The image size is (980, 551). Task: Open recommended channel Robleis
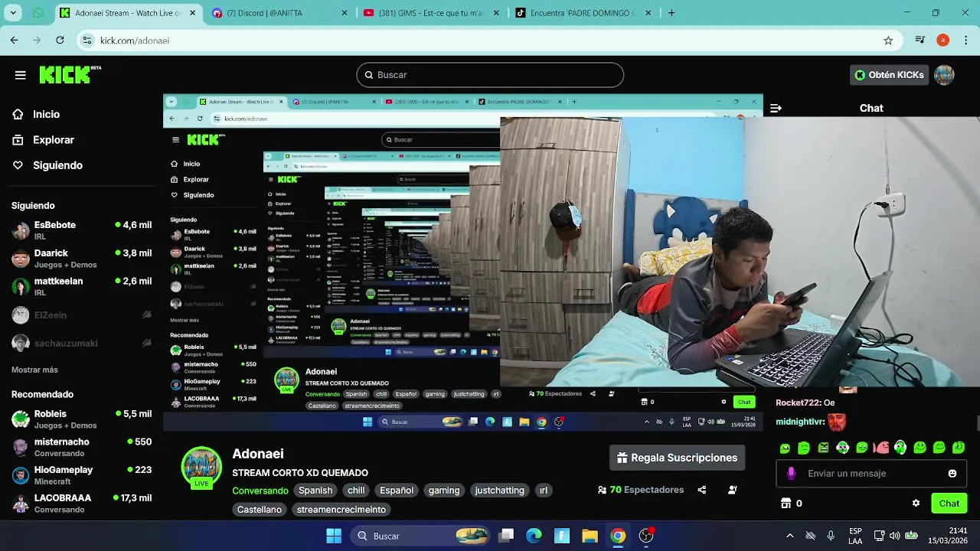click(x=81, y=419)
